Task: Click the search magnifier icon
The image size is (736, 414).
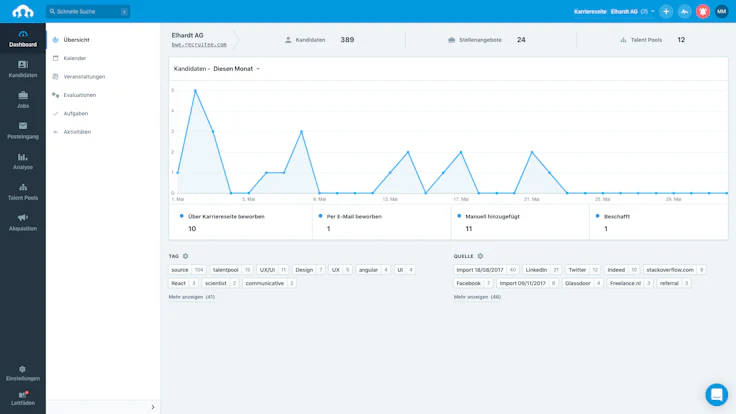Action: [52, 11]
